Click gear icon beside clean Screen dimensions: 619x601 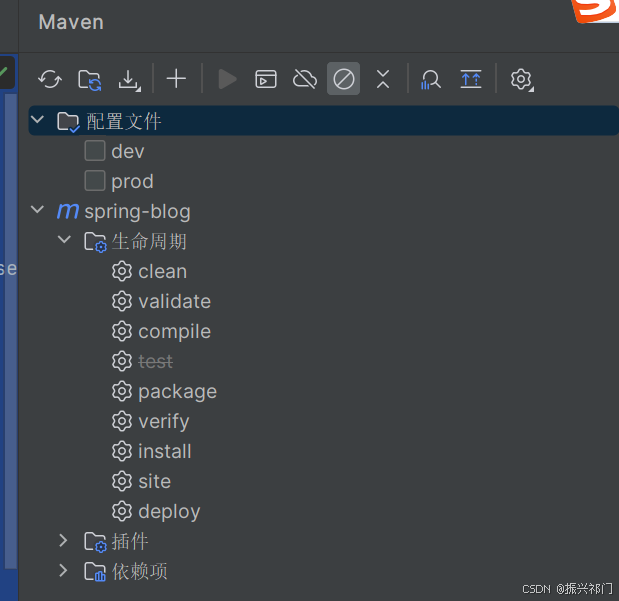122,271
